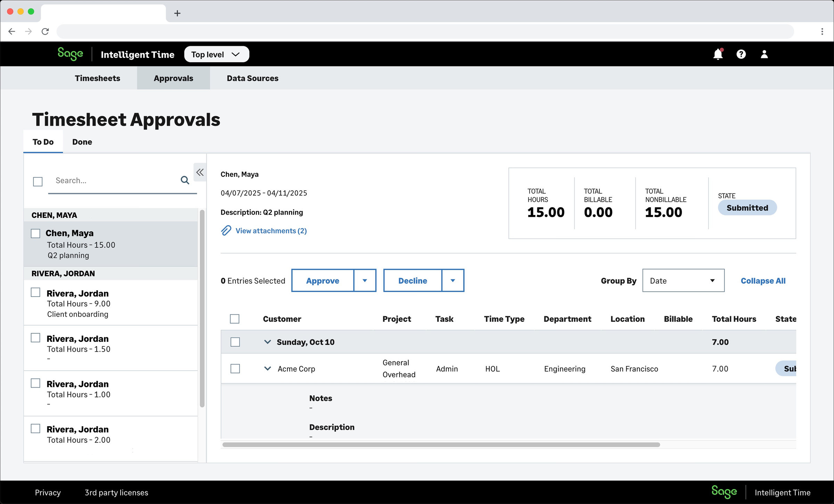Tick the entries table header checkbox

point(235,319)
